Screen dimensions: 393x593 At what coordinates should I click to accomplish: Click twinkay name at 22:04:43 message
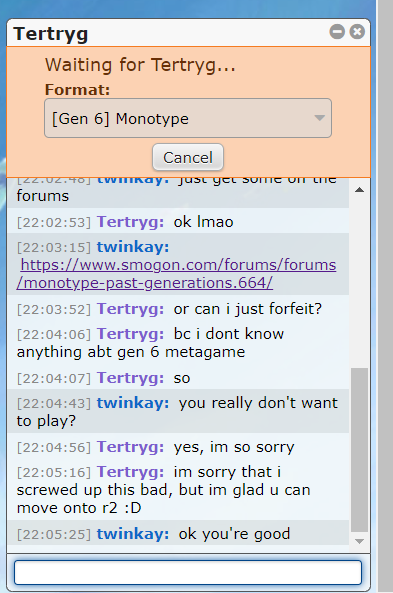pyautogui.click(x=133, y=403)
